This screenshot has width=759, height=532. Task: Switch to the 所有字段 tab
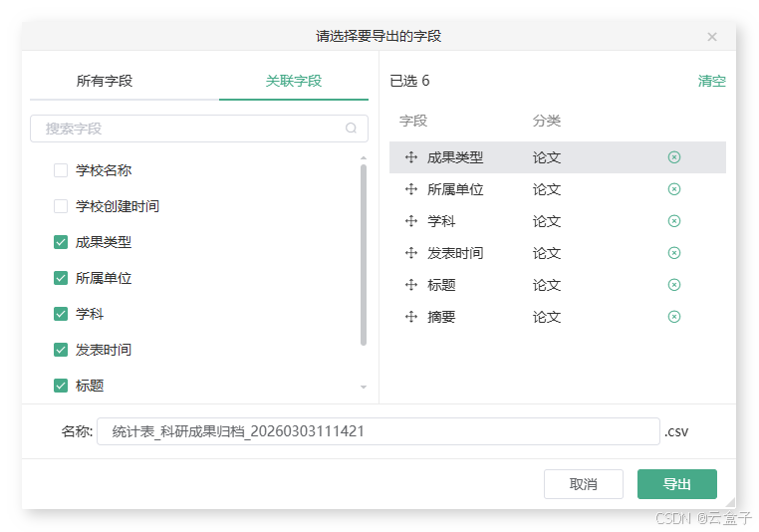[105, 81]
